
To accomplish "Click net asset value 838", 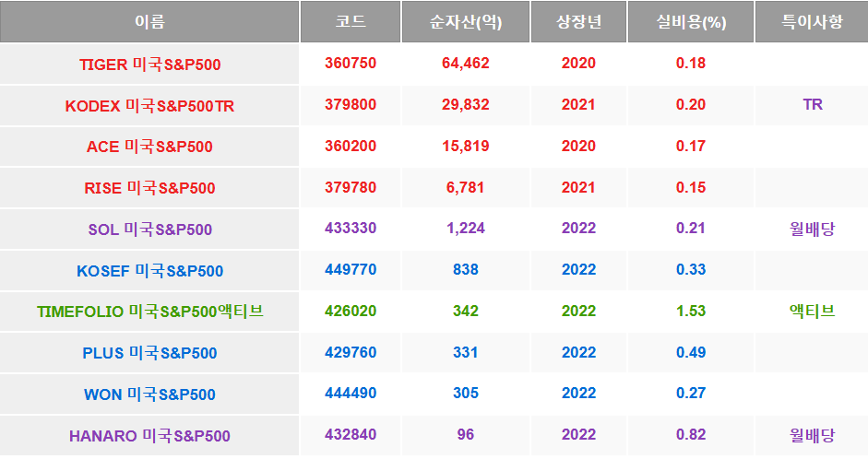I will [466, 269].
